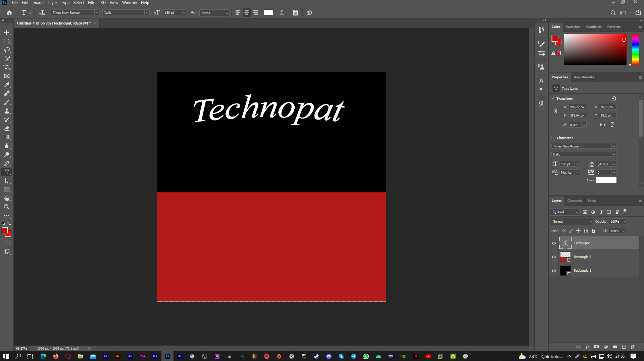Switch to the Adjustments tab
644x361 pixels.
click(584, 77)
